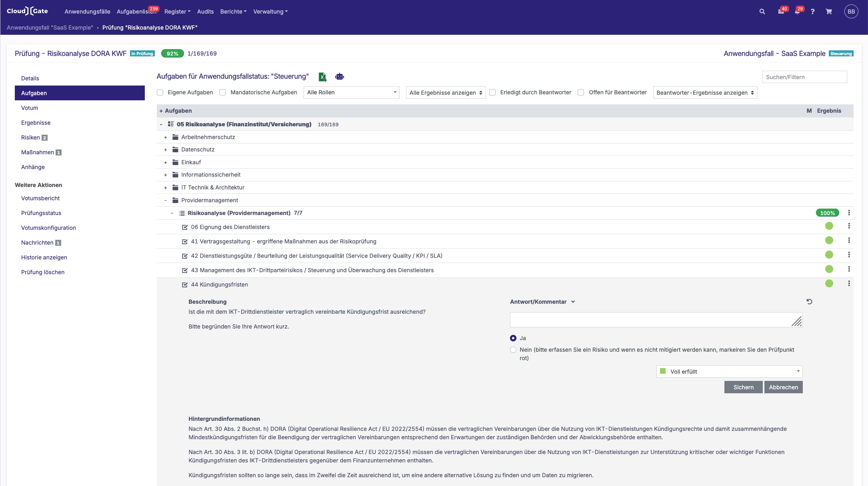Open the notifications bell with 29 badge
Viewport: 868px width, 486px height.
[x=797, y=12]
